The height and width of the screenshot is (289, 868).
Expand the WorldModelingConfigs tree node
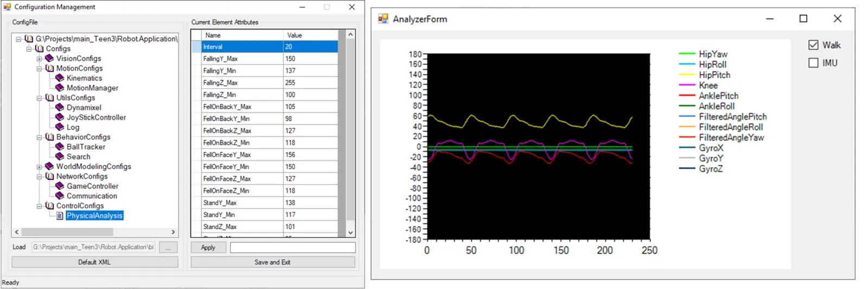coord(39,166)
